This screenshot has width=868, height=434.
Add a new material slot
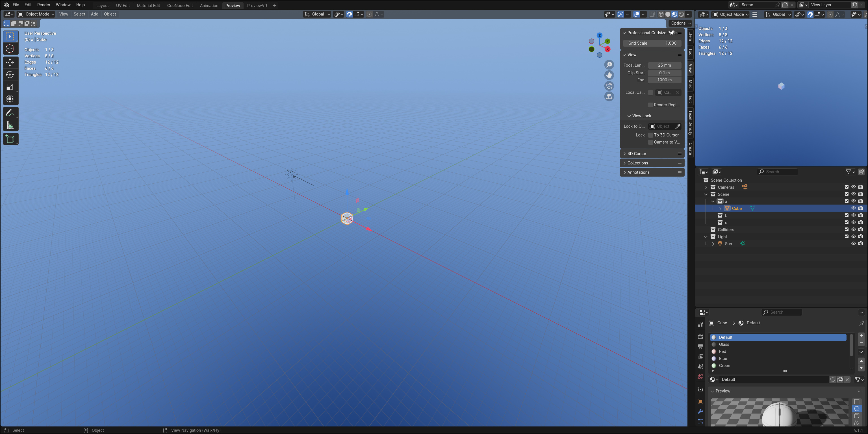861,336
